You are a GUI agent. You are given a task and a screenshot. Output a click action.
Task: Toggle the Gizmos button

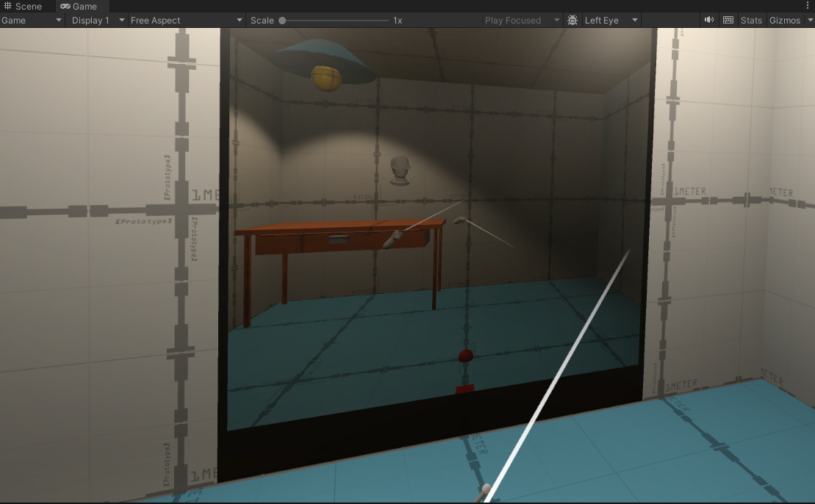(x=784, y=21)
